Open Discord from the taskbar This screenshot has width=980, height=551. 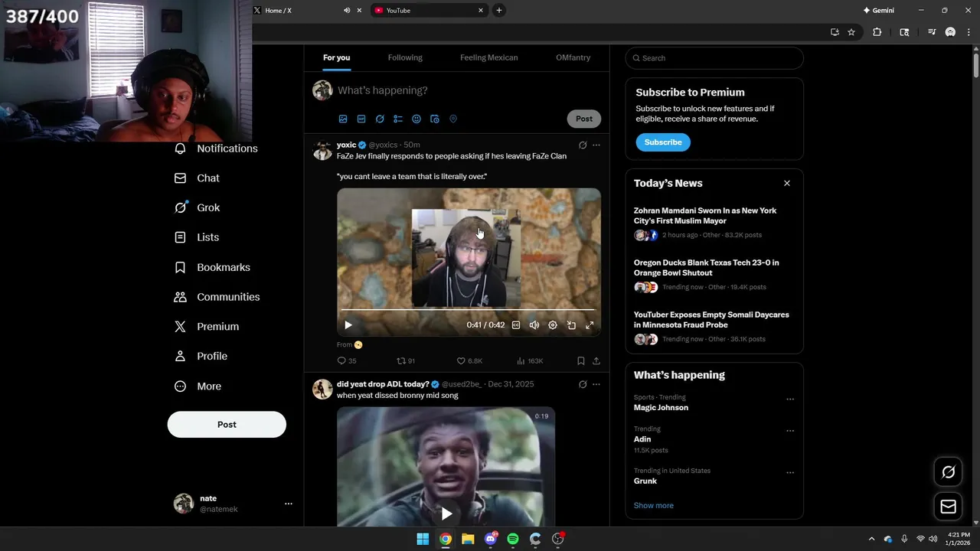491,539
